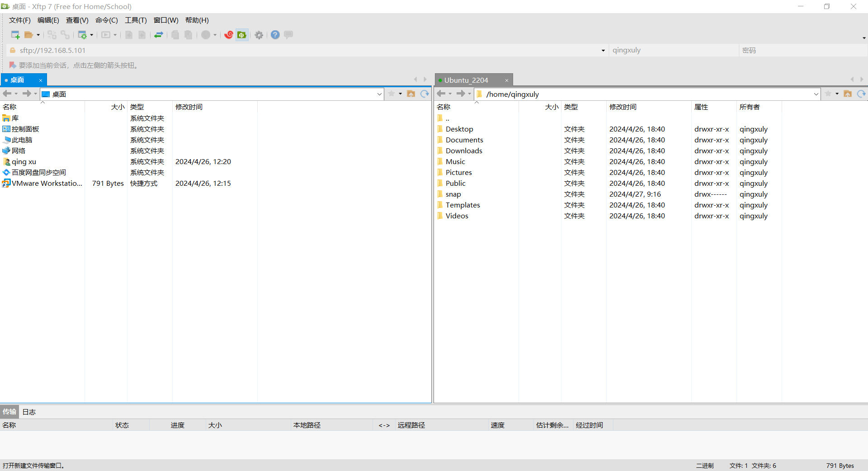This screenshot has width=868, height=471.
Task: Click the gray globe encoding icon
Action: (x=206, y=35)
